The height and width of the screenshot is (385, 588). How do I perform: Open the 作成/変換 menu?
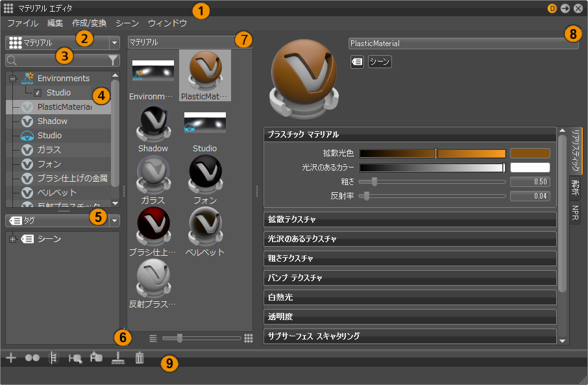tap(90, 23)
